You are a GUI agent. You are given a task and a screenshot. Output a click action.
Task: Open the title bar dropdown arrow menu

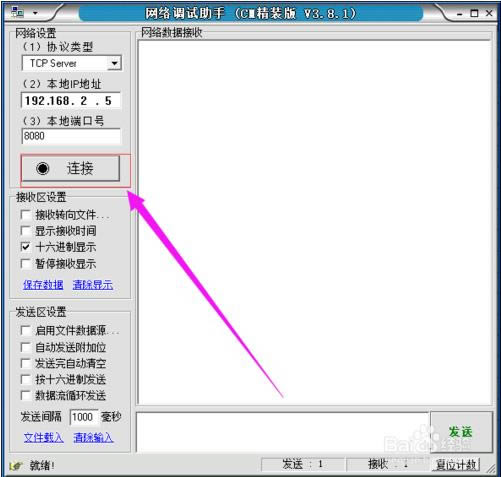(x=35, y=14)
